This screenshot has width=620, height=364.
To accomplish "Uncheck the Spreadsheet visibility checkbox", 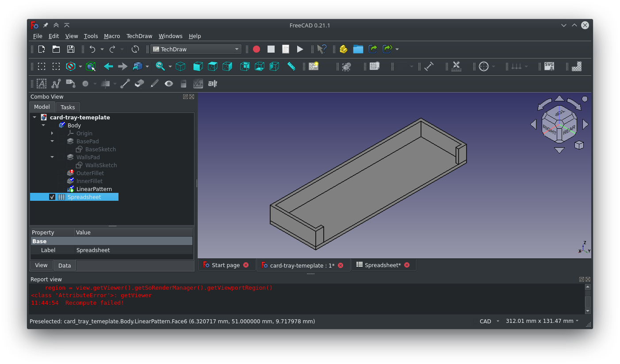I will [52, 197].
